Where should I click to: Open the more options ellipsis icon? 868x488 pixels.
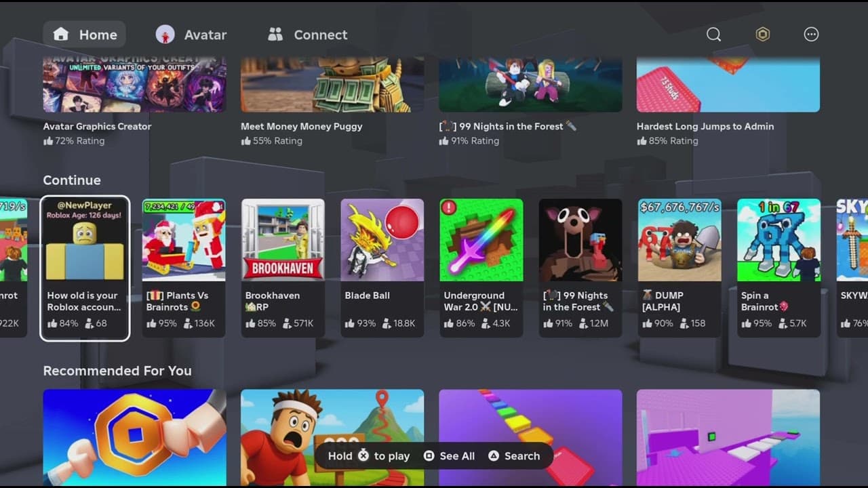pyautogui.click(x=811, y=35)
